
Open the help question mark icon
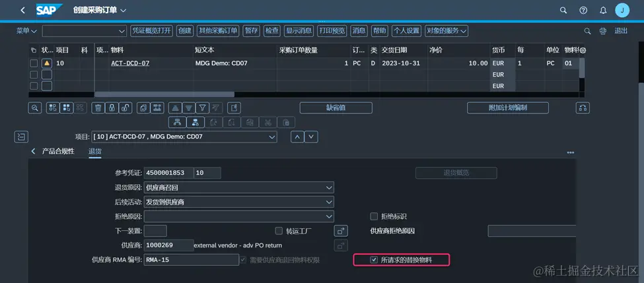click(583, 11)
